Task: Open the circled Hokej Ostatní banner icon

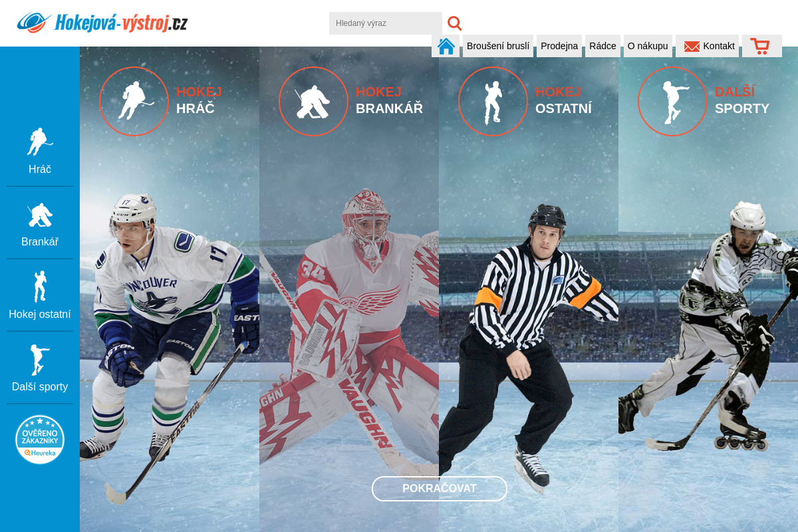Action: click(493, 101)
